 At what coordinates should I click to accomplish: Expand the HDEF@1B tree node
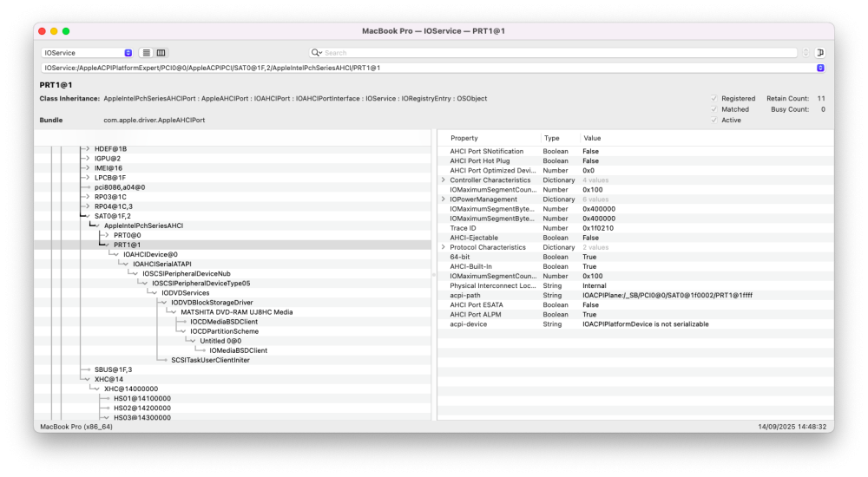click(88, 149)
